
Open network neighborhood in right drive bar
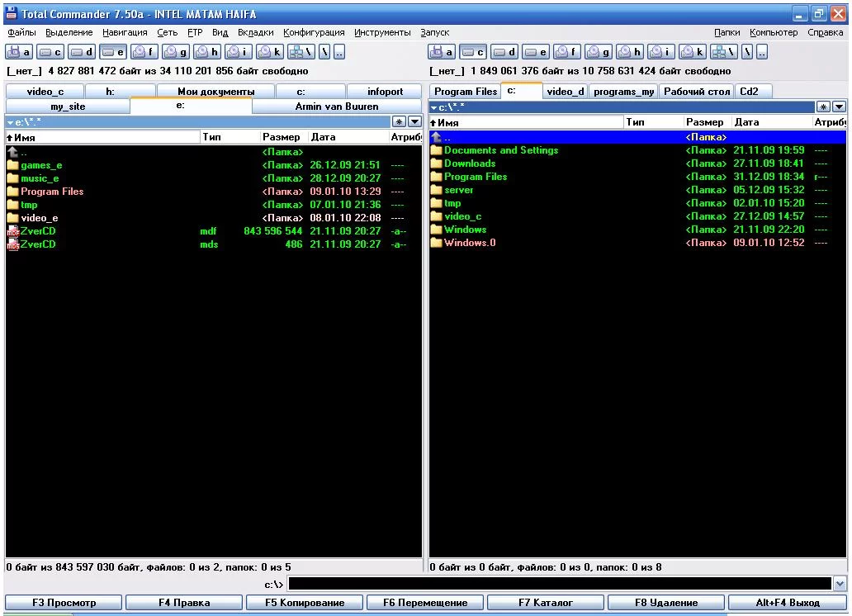[724, 52]
